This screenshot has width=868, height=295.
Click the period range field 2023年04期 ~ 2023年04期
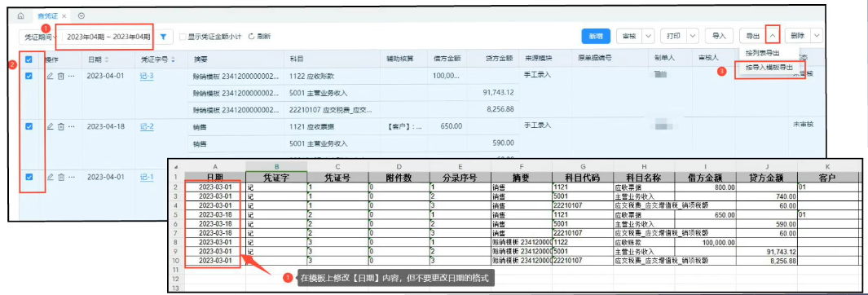click(x=108, y=37)
